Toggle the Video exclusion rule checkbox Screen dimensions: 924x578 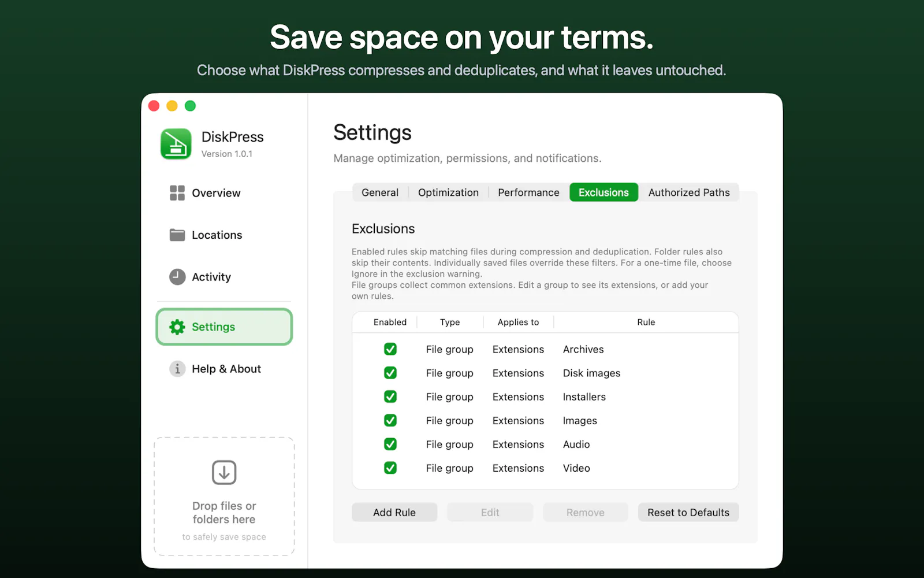point(390,468)
